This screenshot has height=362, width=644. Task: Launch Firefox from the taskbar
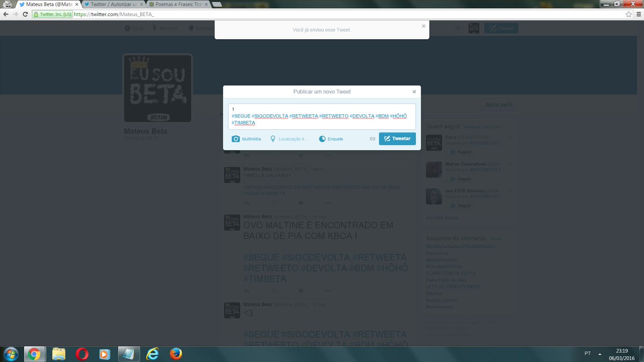[x=175, y=354]
